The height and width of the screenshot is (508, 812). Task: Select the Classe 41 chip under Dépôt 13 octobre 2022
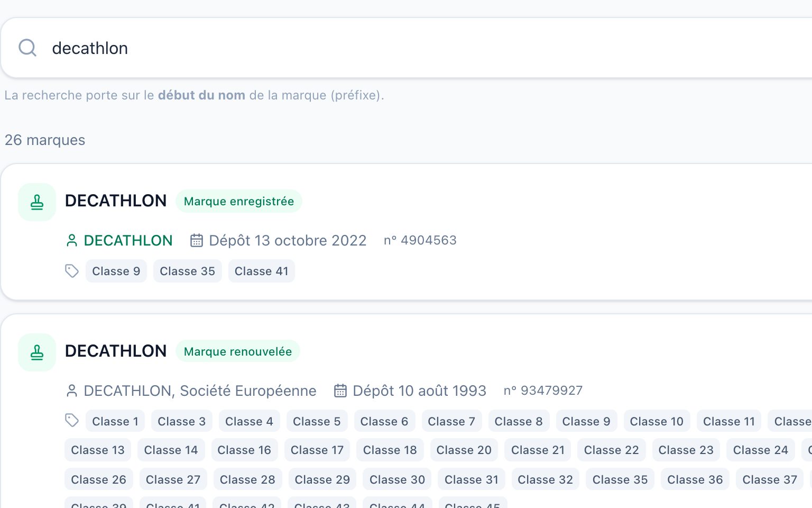point(262,271)
